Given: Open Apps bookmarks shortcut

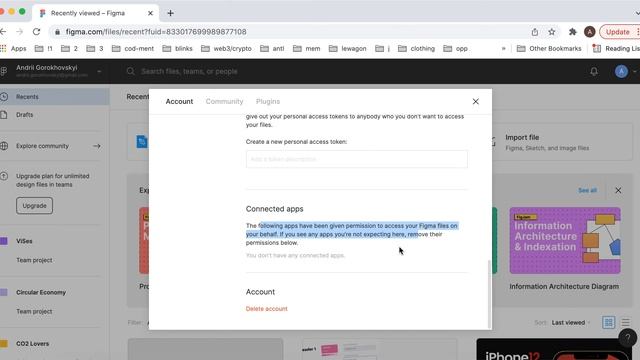Looking at the screenshot, I should click(13, 49).
